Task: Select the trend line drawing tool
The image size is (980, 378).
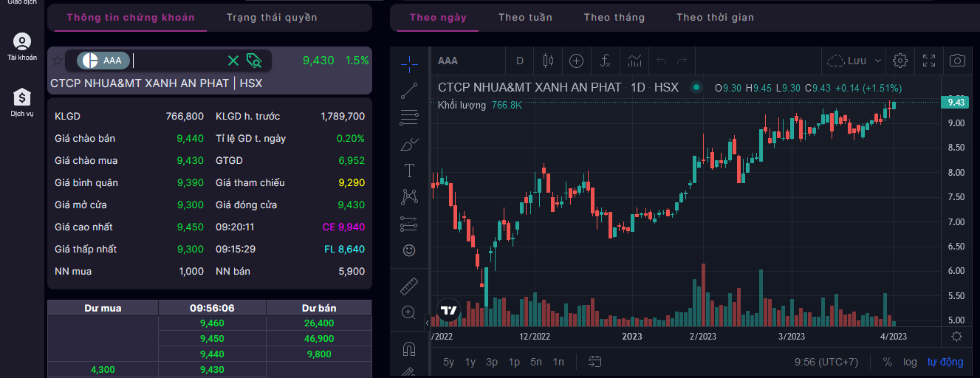Action: click(x=408, y=92)
